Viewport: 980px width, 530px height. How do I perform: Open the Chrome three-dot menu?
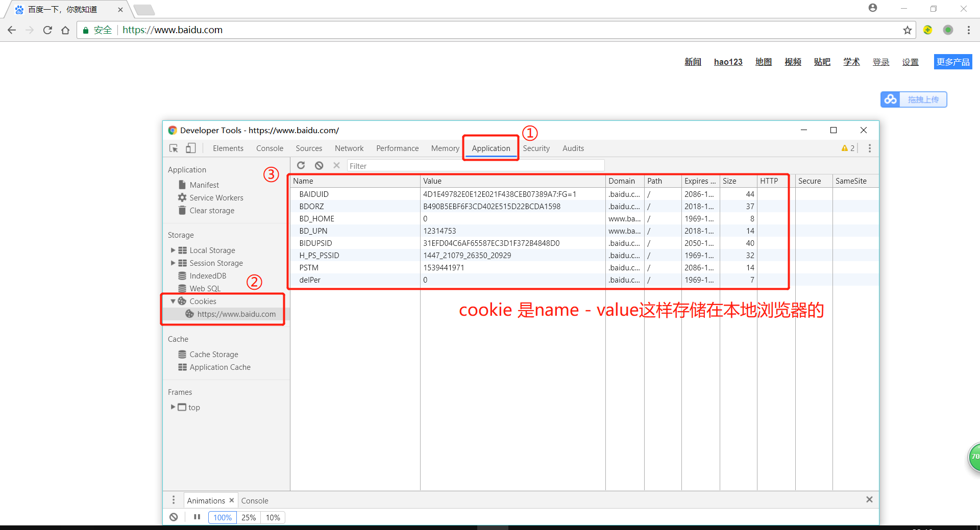coord(968,30)
